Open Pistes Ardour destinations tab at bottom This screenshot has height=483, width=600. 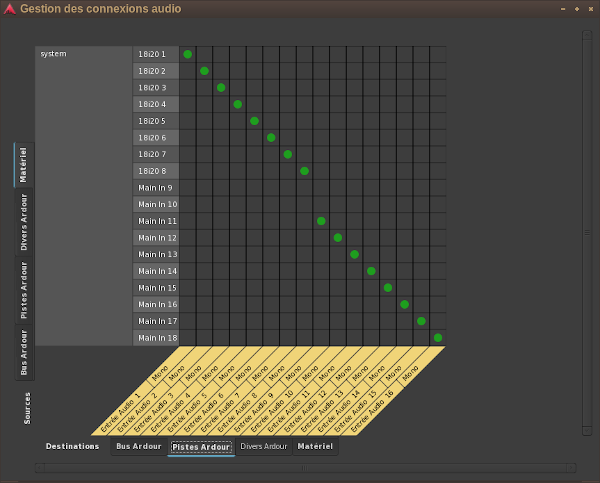click(201, 447)
